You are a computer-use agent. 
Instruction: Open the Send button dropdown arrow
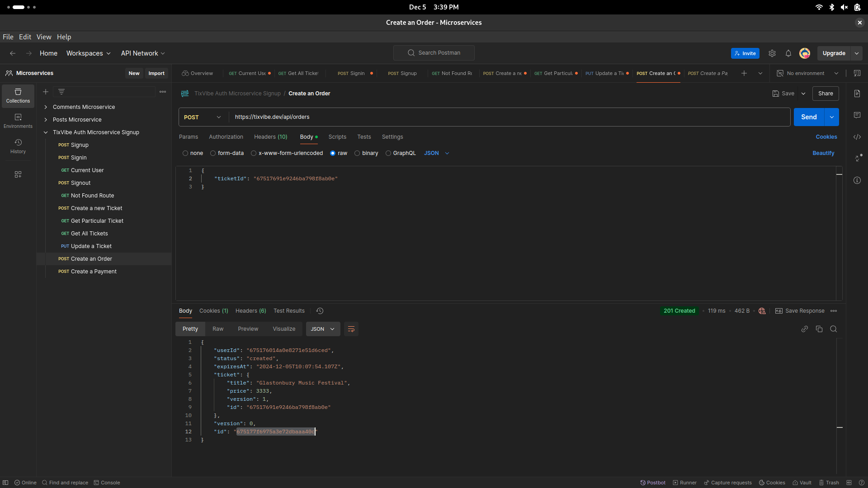coord(832,117)
